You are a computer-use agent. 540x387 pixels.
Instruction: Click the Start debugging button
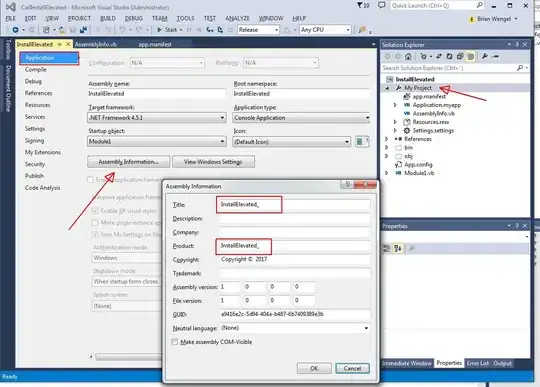tap(169, 30)
